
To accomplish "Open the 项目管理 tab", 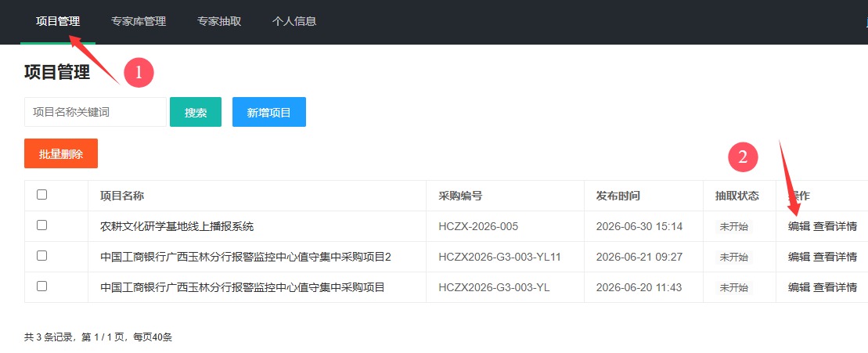I will 58,22.
